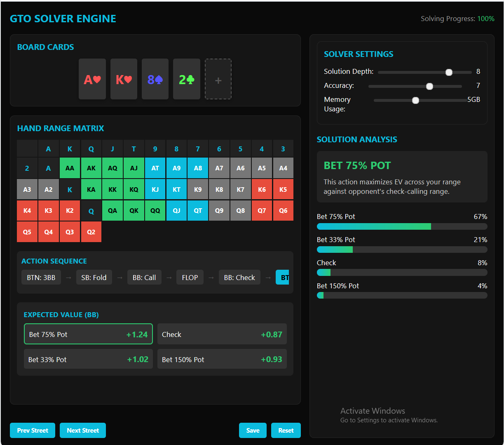The image size is (504, 445).
Task: Select the AJ hand cell
Action: [x=134, y=168]
